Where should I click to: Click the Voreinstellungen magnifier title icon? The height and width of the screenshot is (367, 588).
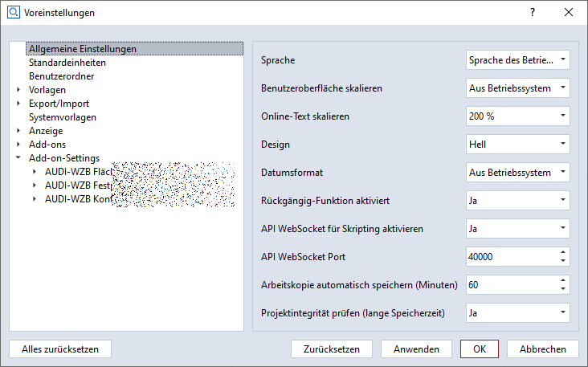click(13, 13)
